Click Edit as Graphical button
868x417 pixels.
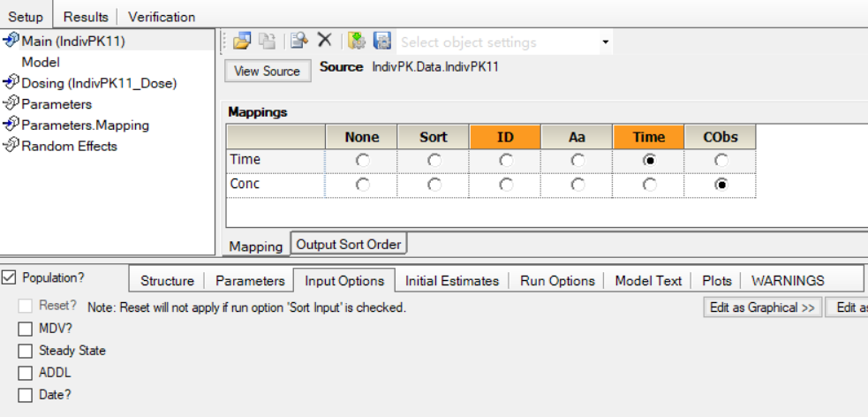pos(762,307)
